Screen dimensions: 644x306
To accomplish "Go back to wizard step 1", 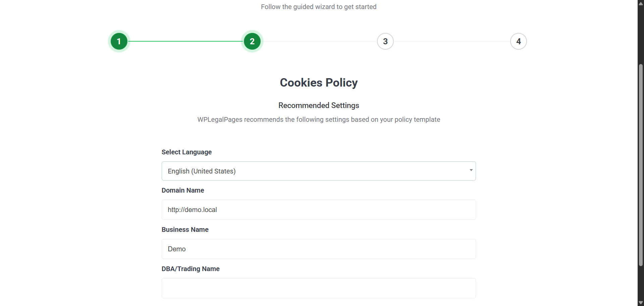I will (119, 41).
